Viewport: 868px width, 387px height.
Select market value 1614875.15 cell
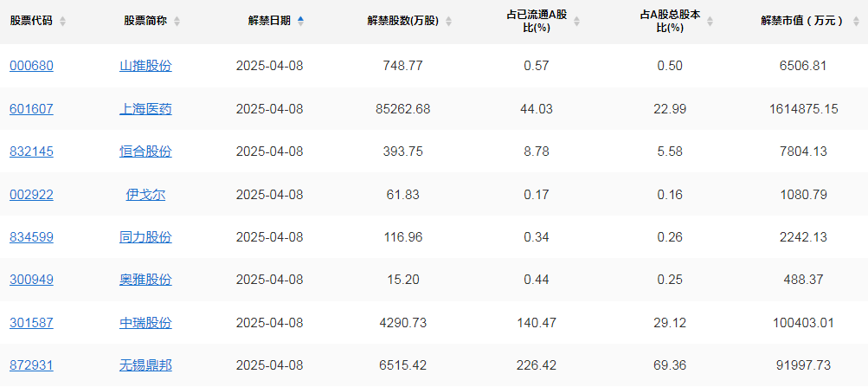tap(803, 109)
